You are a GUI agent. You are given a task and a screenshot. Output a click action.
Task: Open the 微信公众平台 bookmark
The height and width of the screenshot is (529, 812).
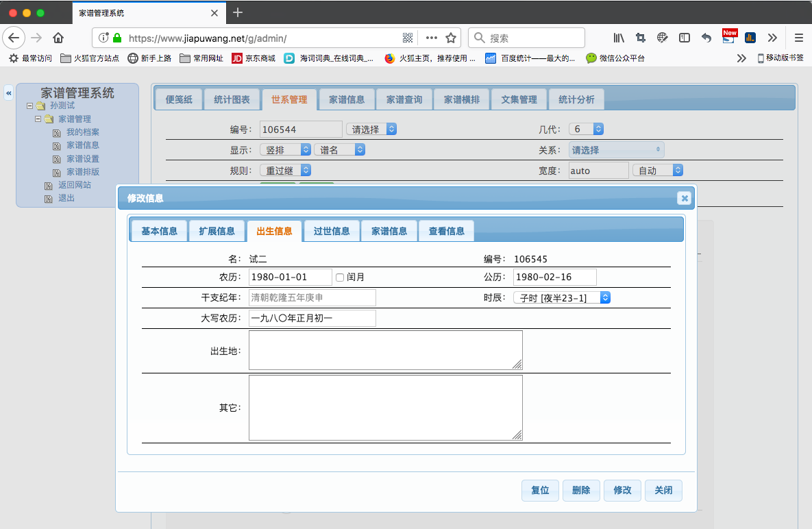(615, 58)
